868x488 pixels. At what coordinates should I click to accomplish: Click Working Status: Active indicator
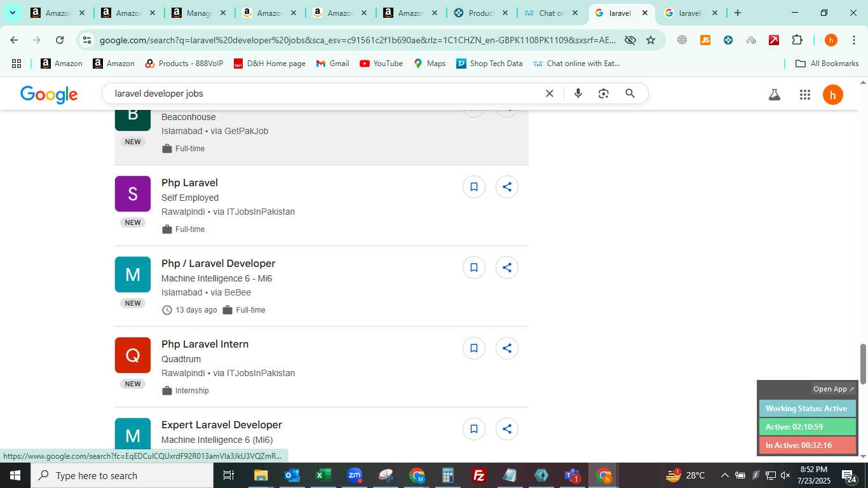(x=807, y=409)
